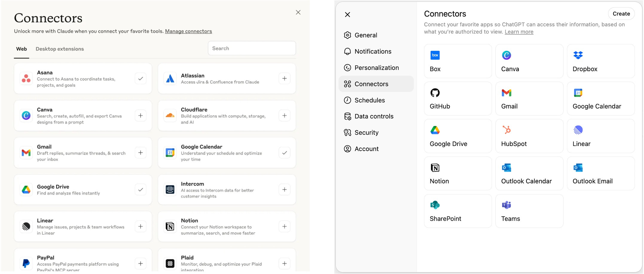The image size is (644, 274).
Task: Open the Outlook Calendar connector card
Action: coord(529,173)
